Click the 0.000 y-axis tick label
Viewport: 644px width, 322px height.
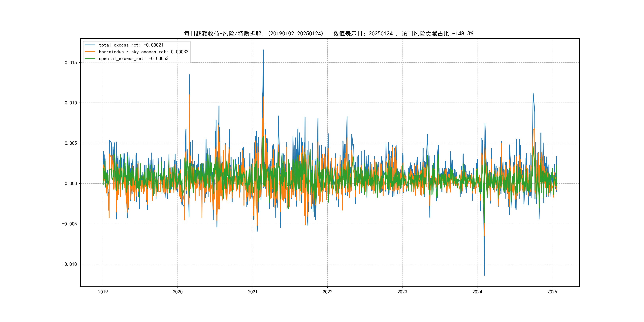tap(71, 183)
